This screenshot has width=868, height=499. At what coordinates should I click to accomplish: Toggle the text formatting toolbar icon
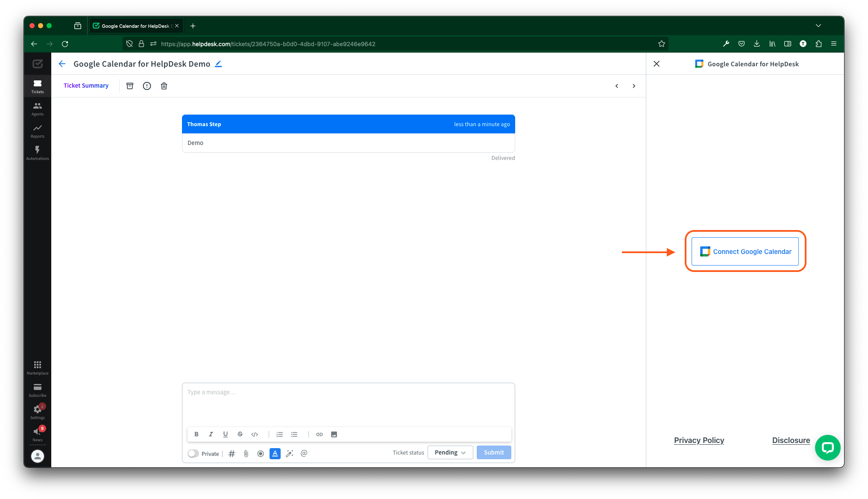[x=275, y=454]
